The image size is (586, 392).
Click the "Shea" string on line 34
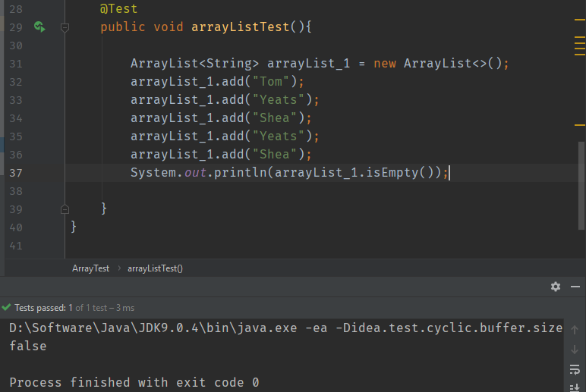point(275,118)
